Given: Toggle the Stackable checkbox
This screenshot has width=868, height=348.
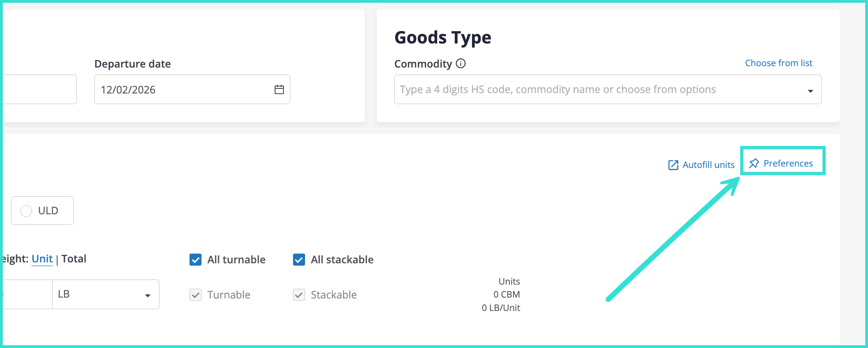Looking at the screenshot, I should point(299,295).
